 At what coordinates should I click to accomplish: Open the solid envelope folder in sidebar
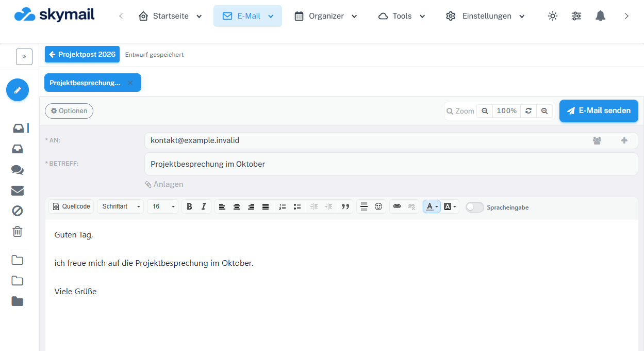click(x=18, y=190)
